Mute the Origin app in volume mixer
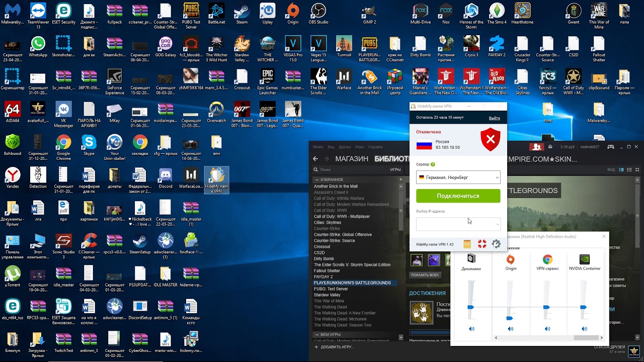 point(511,329)
